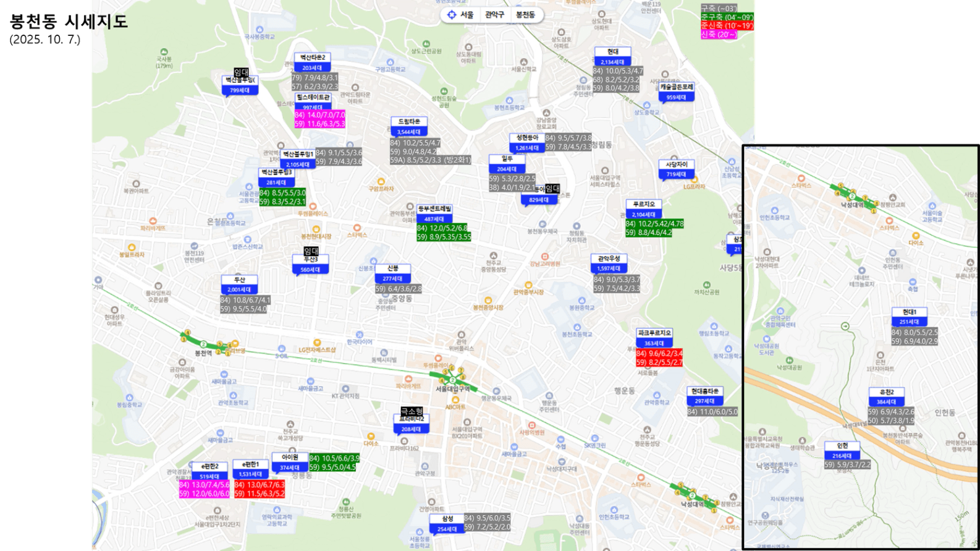
Task: Click the 관악우성 1,597세대 marker
Action: 609,263
